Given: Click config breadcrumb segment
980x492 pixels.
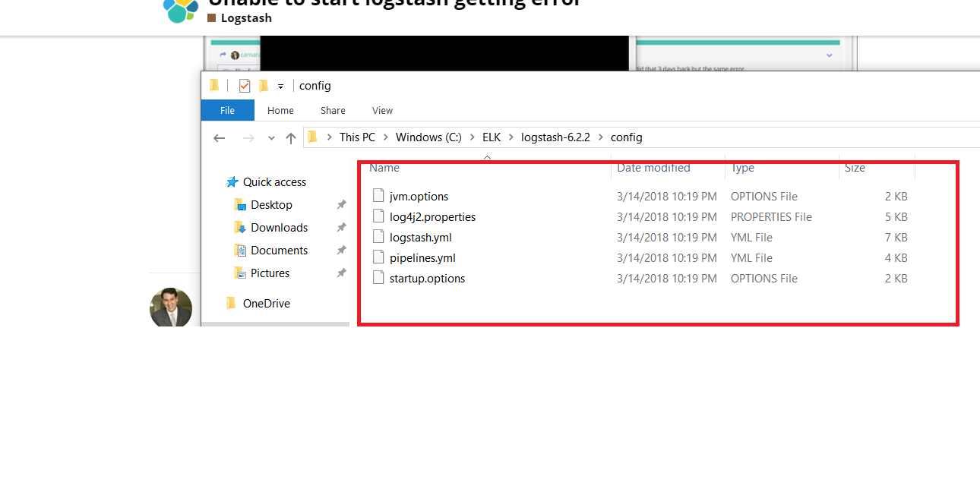Looking at the screenshot, I should 627,137.
